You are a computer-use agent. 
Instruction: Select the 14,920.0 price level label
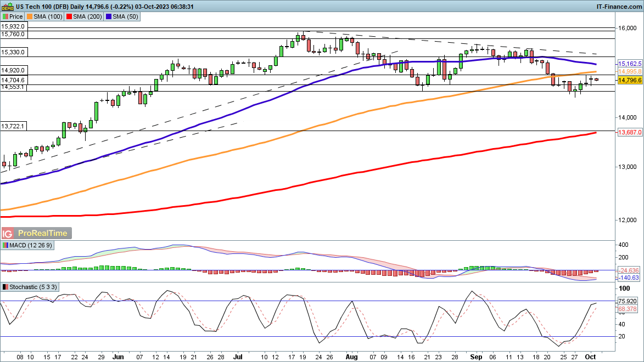tap(13, 70)
